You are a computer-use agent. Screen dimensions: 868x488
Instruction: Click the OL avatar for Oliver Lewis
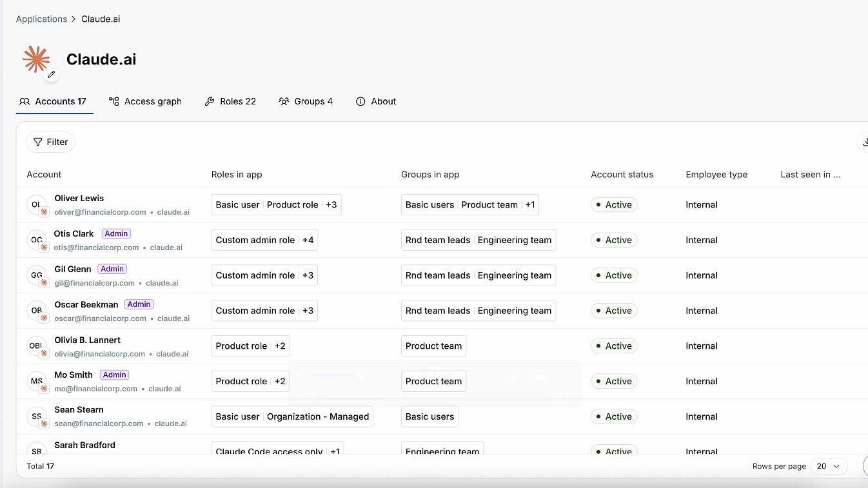click(x=37, y=205)
